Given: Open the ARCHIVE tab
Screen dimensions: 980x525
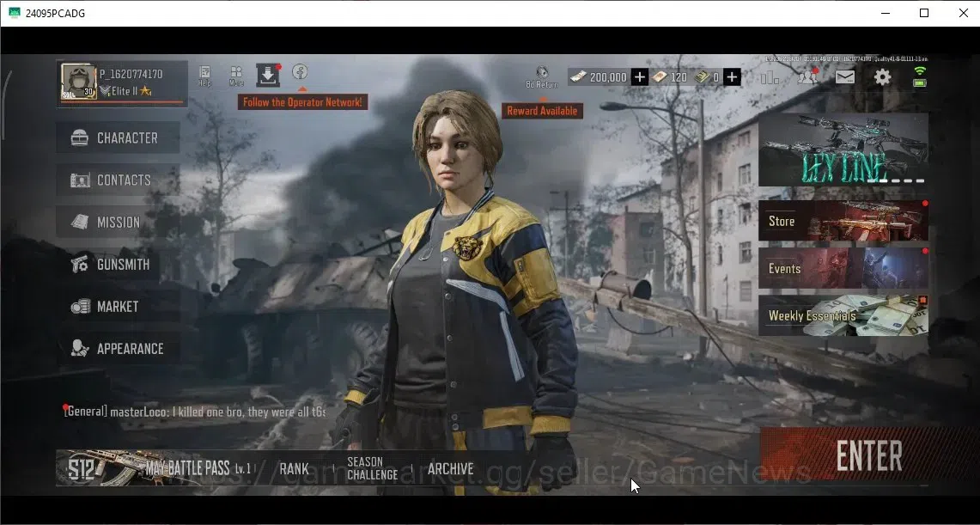Looking at the screenshot, I should click(450, 469).
